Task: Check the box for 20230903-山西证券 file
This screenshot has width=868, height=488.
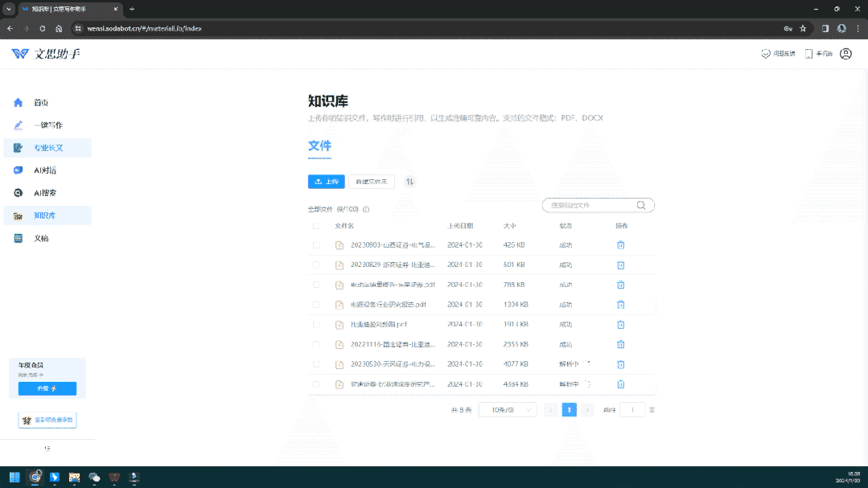Action: click(x=316, y=245)
